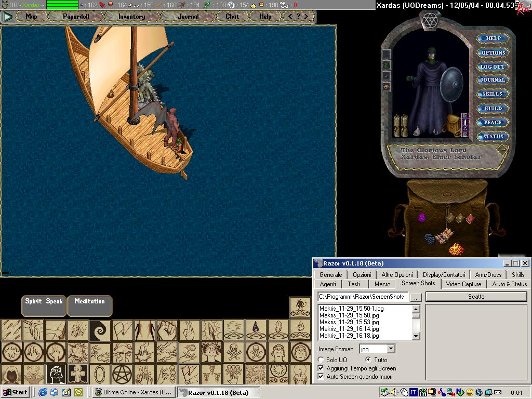532x399 pixels.
Task: Click the highlighted white face on black icon
Action: point(56,374)
